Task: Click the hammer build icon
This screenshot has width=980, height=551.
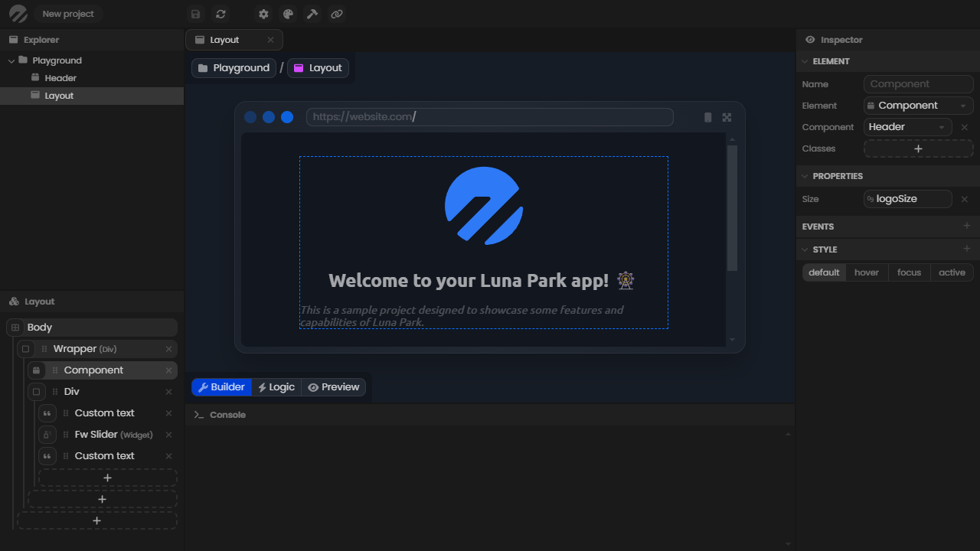Action: (312, 14)
